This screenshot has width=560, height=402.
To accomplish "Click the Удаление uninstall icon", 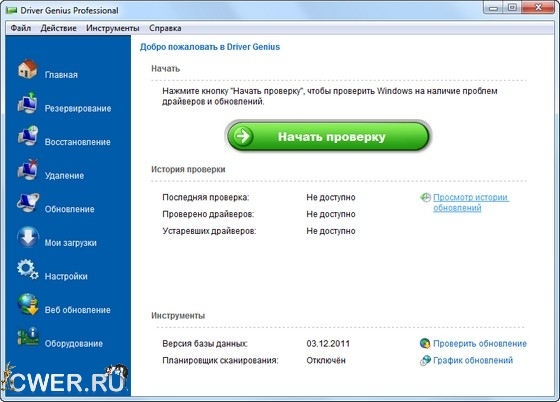I will click(28, 170).
